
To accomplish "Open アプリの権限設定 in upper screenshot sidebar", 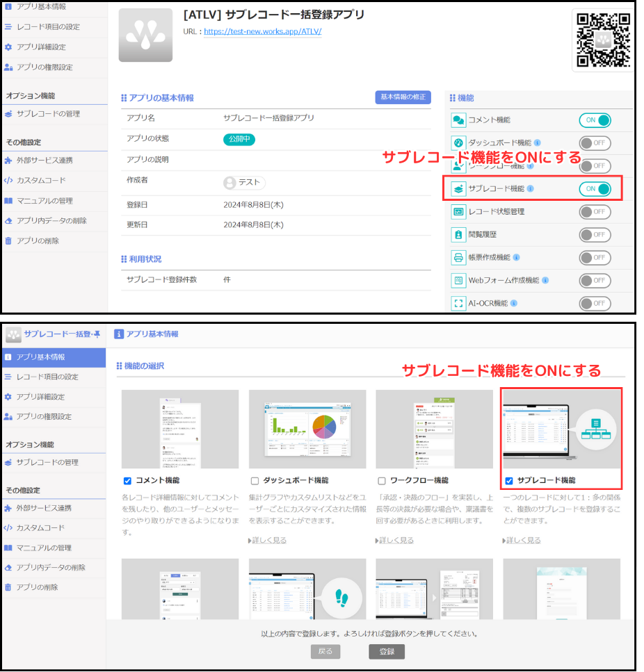I will pos(55,67).
